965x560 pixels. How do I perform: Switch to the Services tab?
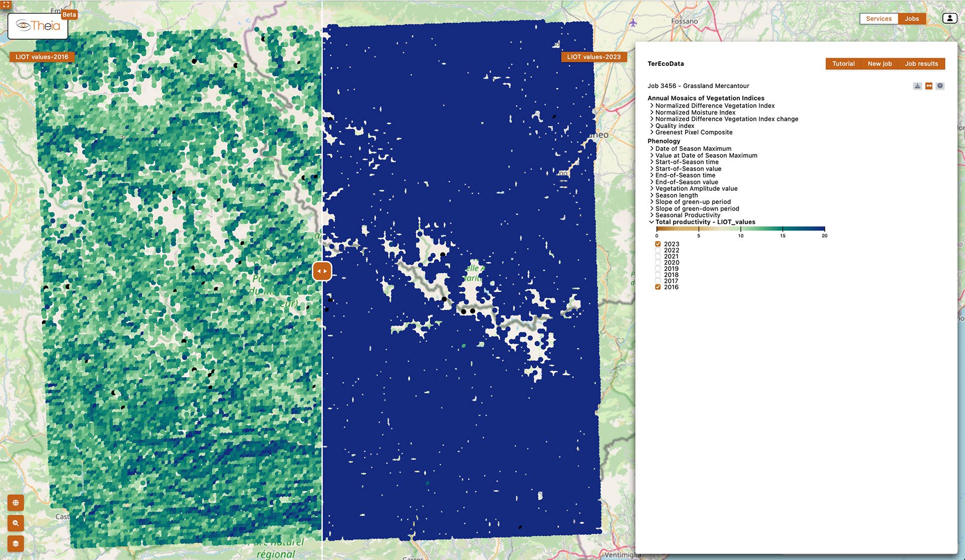pos(879,19)
